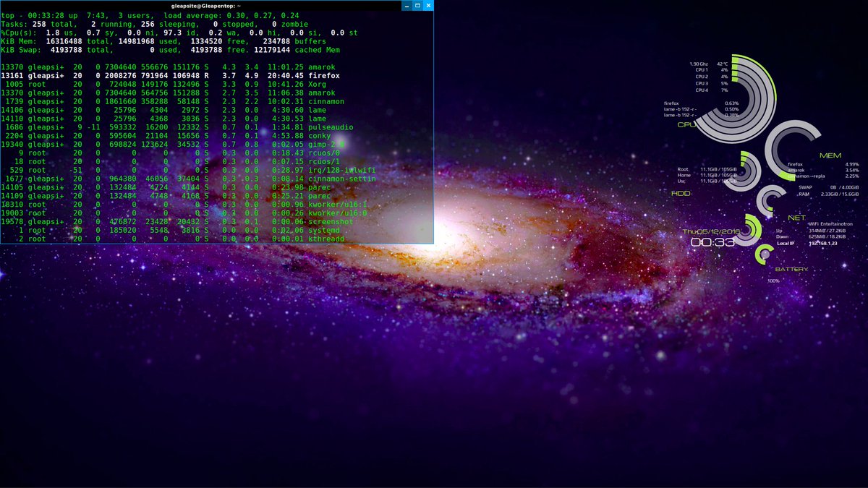This screenshot has width=868, height=488.
Task: Click the green MEM label in conky widget
Action: click(830, 155)
